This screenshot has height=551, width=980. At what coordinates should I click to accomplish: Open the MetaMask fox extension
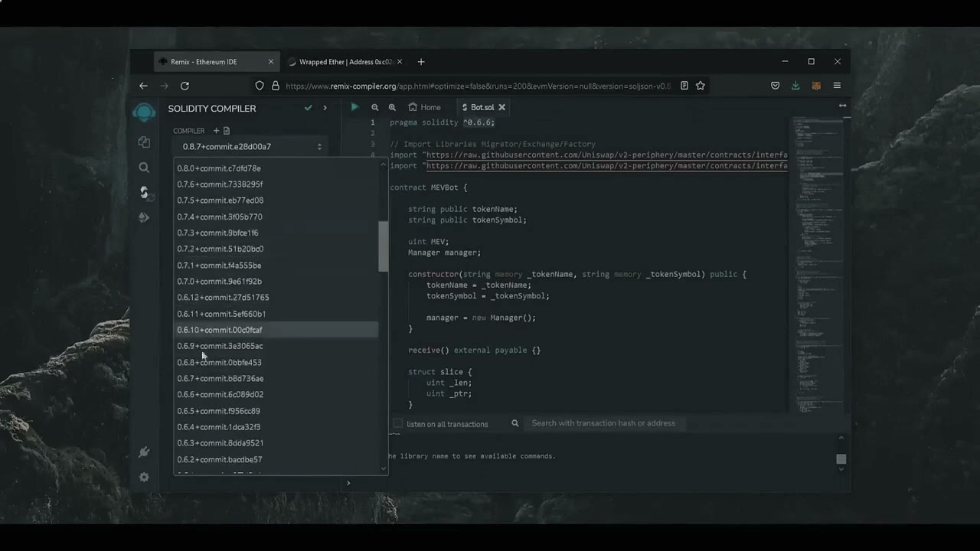pyautogui.click(x=816, y=86)
